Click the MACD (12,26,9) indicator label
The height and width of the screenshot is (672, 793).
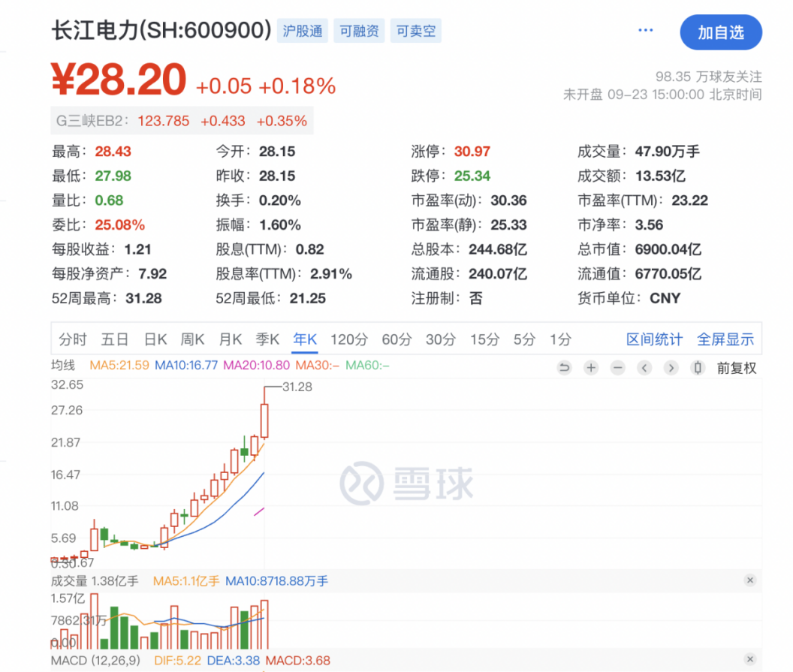pyautogui.click(x=95, y=661)
